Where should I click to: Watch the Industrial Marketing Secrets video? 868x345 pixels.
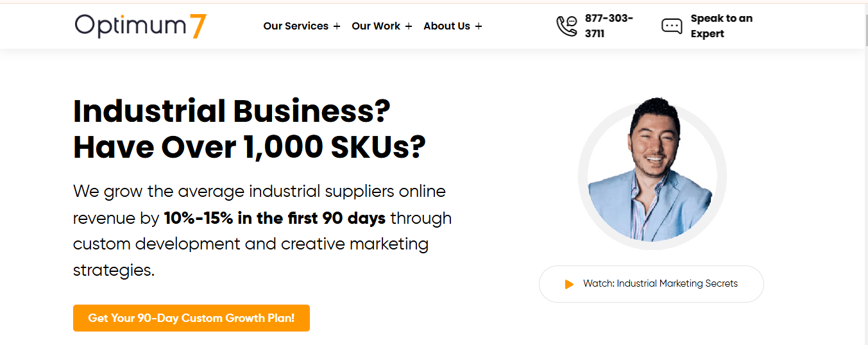pyautogui.click(x=651, y=283)
